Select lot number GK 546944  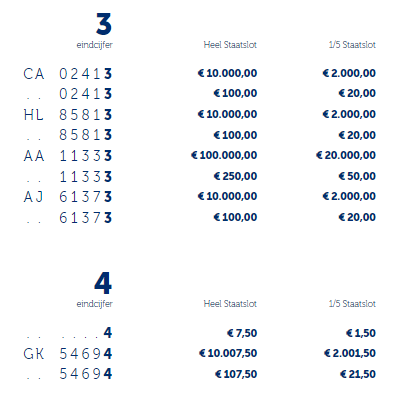pyautogui.click(x=68, y=354)
